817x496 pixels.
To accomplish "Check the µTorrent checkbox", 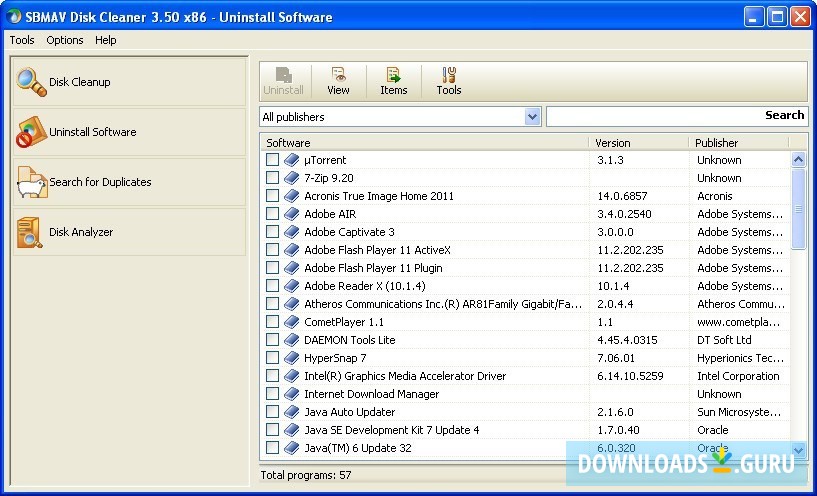I will (273, 160).
